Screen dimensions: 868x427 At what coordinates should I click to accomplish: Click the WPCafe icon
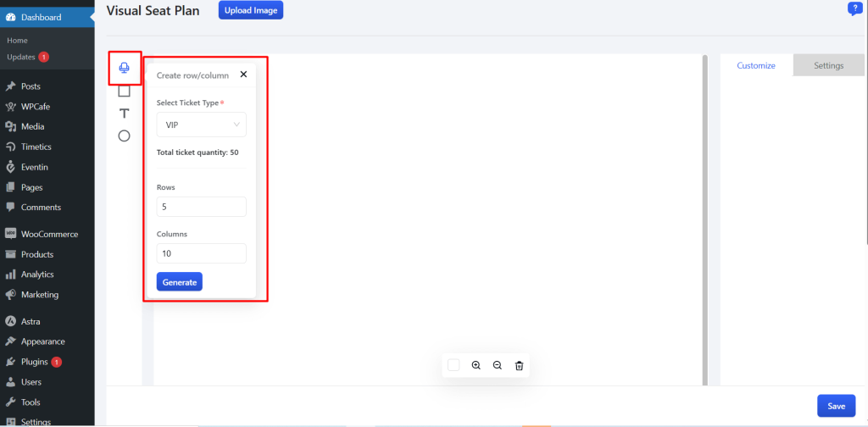(10, 107)
